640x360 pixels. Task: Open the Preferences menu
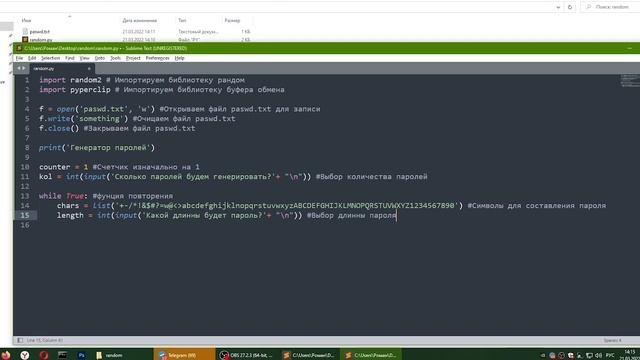click(x=157, y=58)
